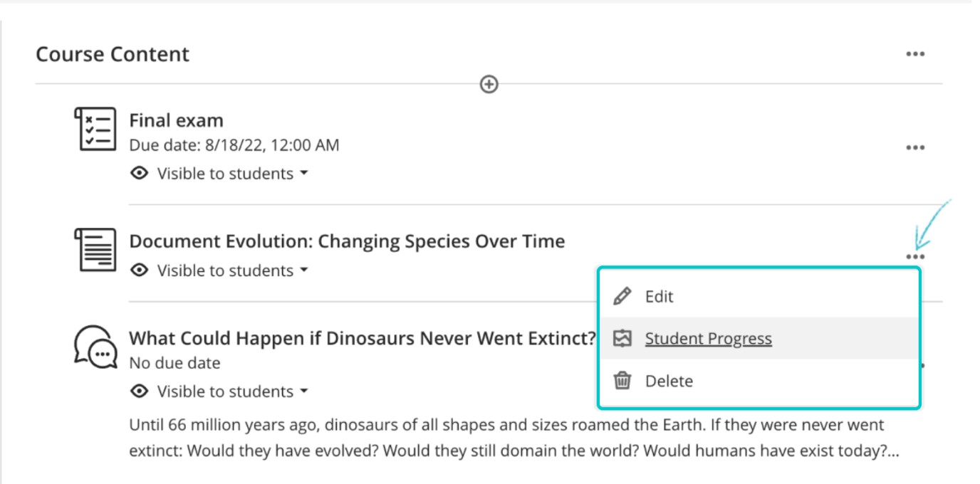Image resolution: width=980 pixels, height=484 pixels.
Task: Expand the dinosaur discussion visibility dropdown
Action: click(x=304, y=391)
